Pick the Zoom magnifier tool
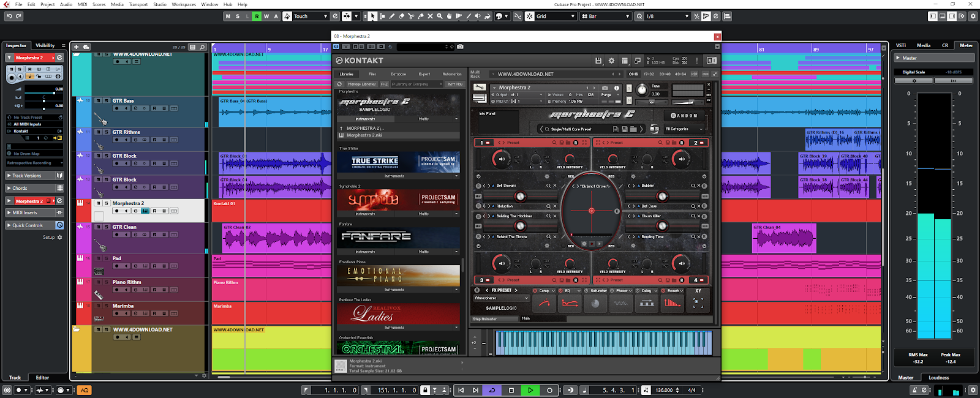The height and width of the screenshot is (398, 980). tap(440, 17)
